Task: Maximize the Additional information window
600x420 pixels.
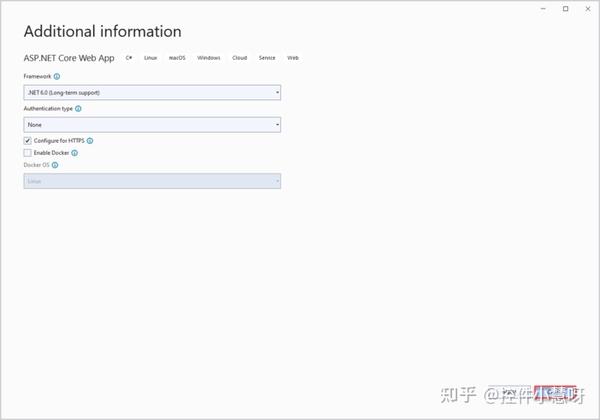Action: tap(565, 9)
